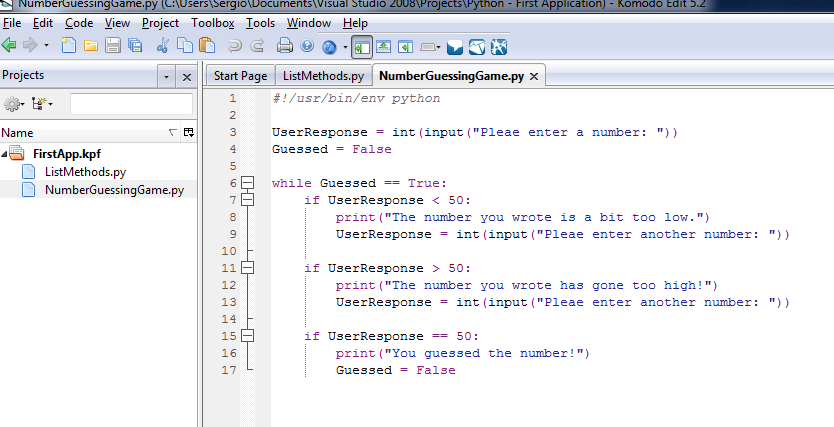Click the gray Forward navigation arrow
The image size is (834, 427).
click(x=30, y=46)
